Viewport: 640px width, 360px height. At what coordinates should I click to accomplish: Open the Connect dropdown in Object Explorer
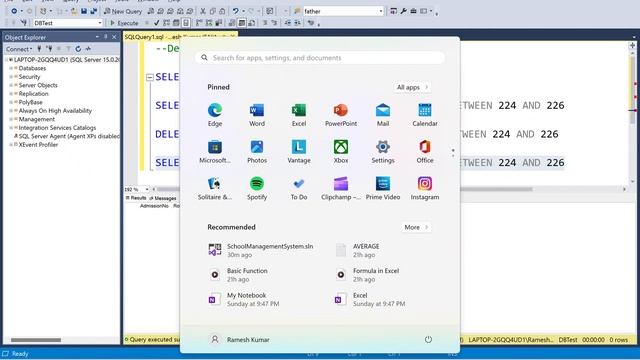click(19, 49)
